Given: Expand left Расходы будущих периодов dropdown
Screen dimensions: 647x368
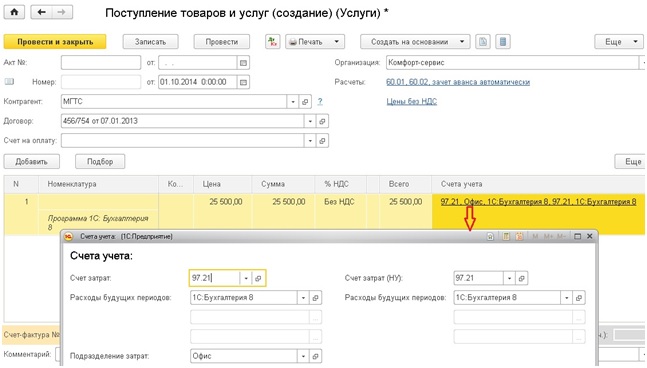Looking at the screenshot, I should [x=304, y=297].
